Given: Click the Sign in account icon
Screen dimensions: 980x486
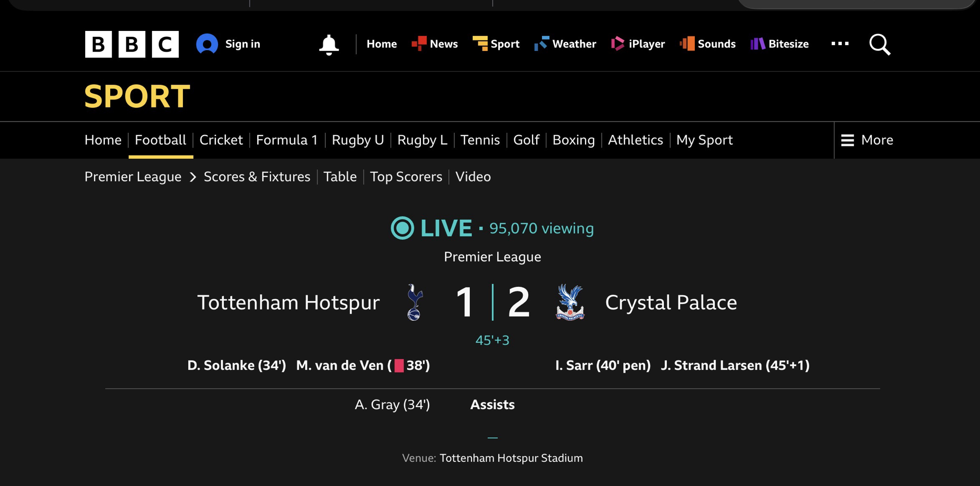Looking at the screenshot, I should [207, 44].
